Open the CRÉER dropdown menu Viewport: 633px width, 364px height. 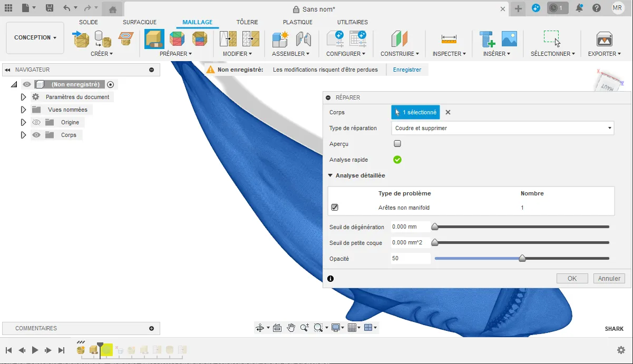pyautogui.click(x=102, y=54)
